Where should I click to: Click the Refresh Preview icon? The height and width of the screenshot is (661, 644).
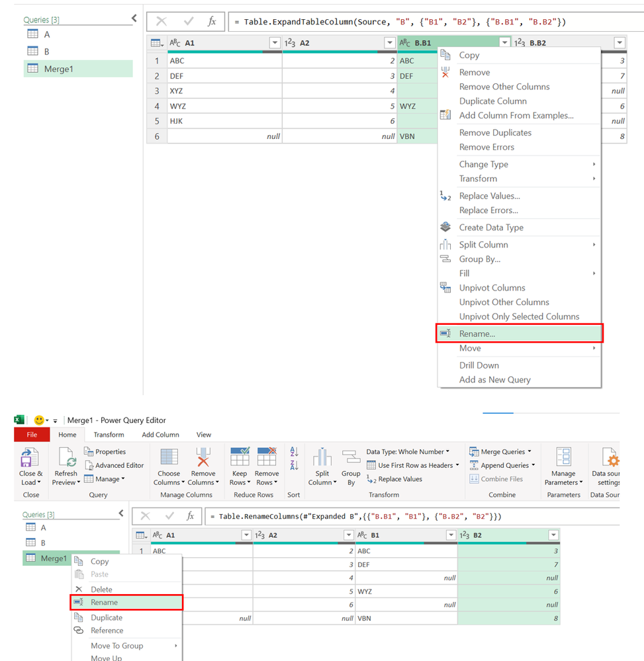pos(66,459)
